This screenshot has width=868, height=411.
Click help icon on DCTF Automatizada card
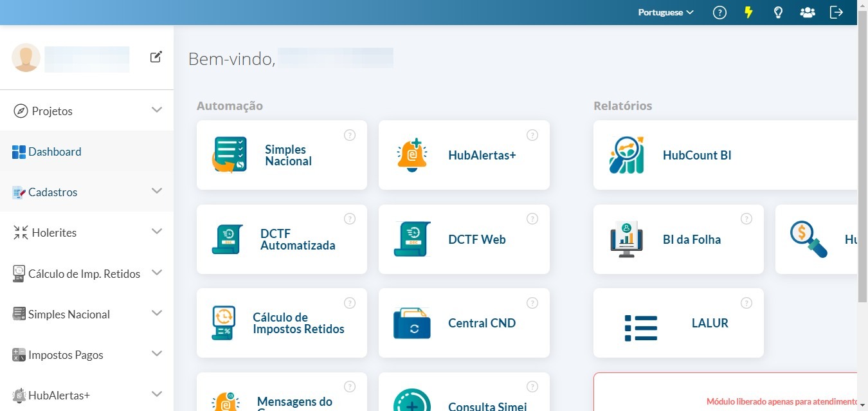pyautogui.click(x=350, y=219)
